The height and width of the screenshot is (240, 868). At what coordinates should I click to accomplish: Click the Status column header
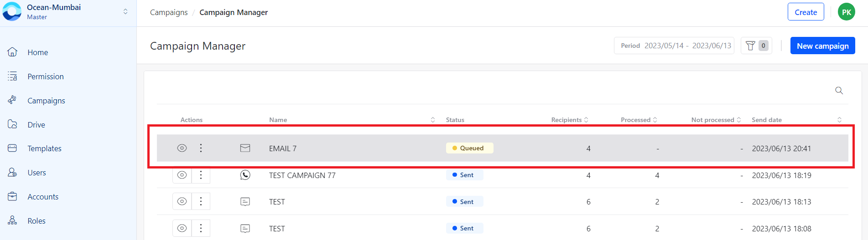455,120
